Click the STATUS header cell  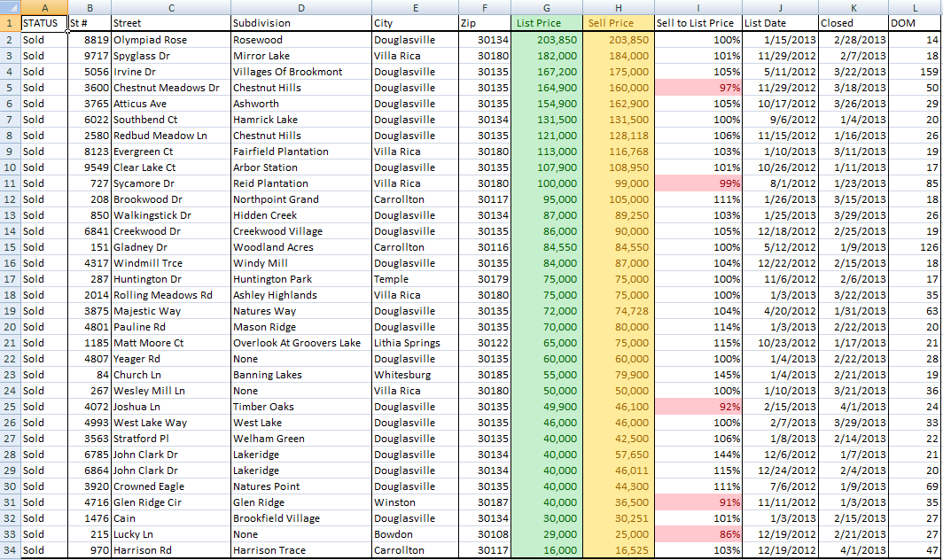pyautogui.click(x=44, y=24)
